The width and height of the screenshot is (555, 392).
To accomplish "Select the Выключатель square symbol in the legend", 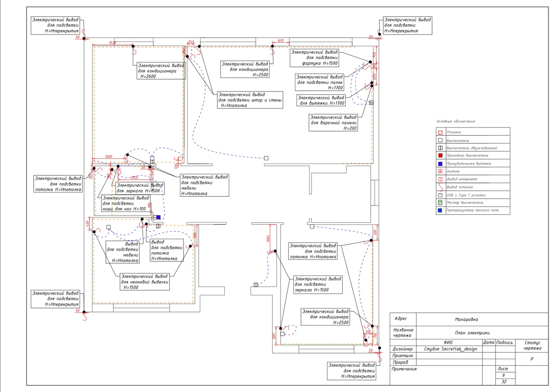I will pyautogui.click(x=440, y=140).
